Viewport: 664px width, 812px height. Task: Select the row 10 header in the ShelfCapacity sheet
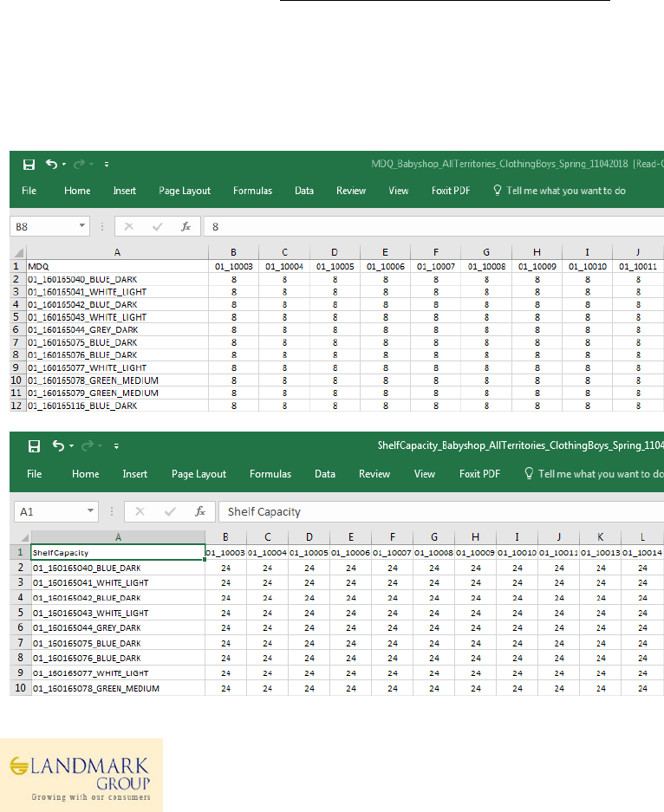coord(21,688)
